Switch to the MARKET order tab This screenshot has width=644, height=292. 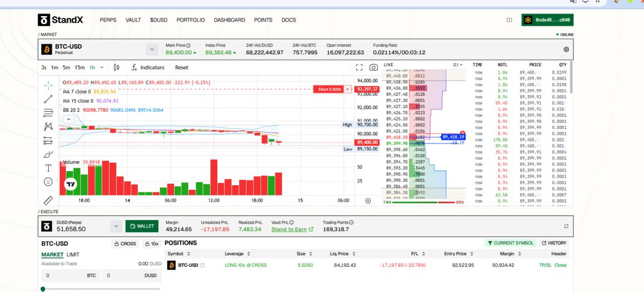click(x=53, y=254)
